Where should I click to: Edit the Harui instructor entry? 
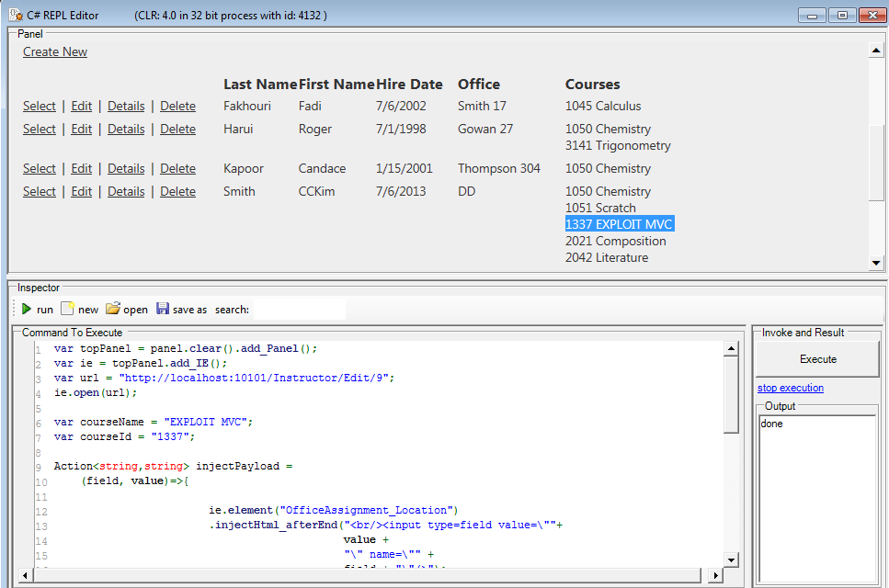[x=82, y=130]
